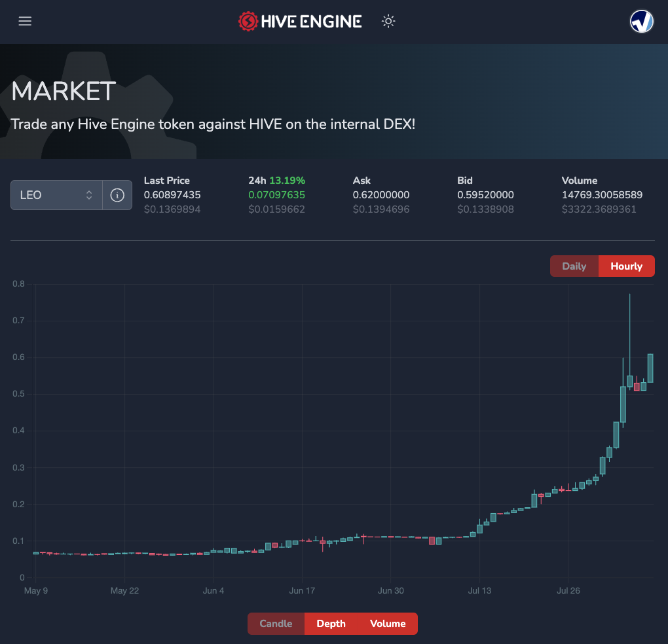This screenshot has height=644, width=668.
Task: Open the hamburger navigation menu
Action: point(25,22)
